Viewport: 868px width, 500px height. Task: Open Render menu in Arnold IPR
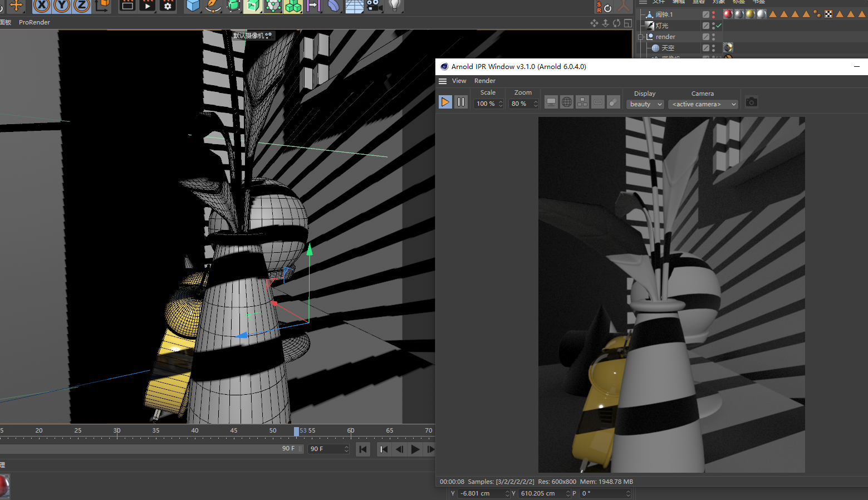[x=484, y=81]
